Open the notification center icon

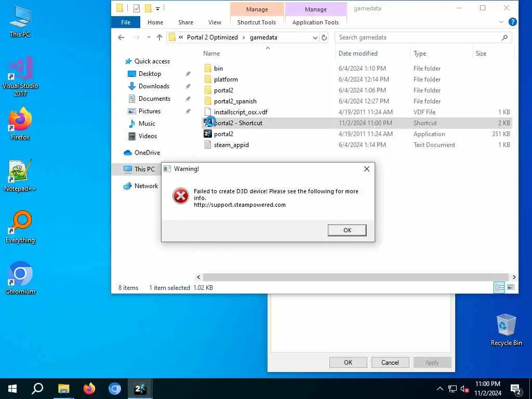coord(516,390)
